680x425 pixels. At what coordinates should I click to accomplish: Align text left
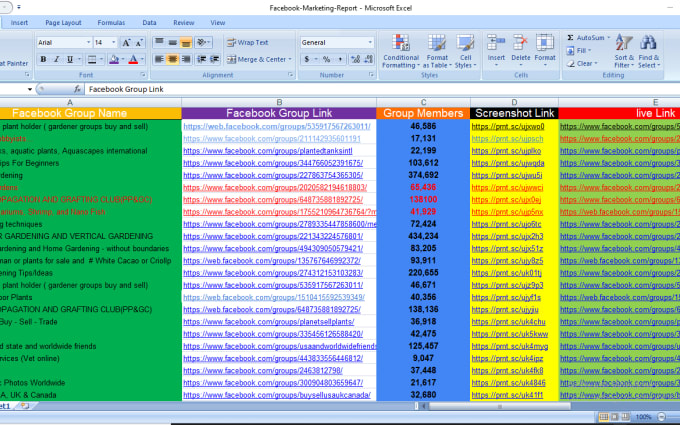(159, 59)
